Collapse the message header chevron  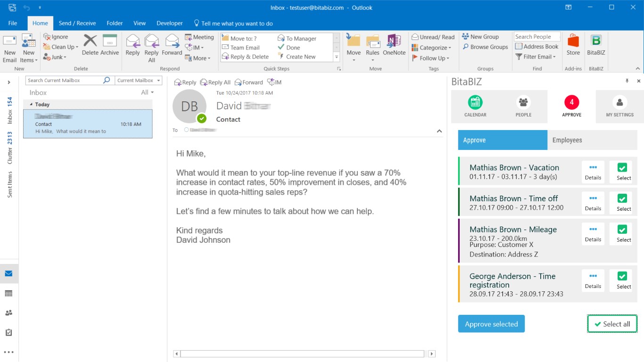tap(439, 131)
